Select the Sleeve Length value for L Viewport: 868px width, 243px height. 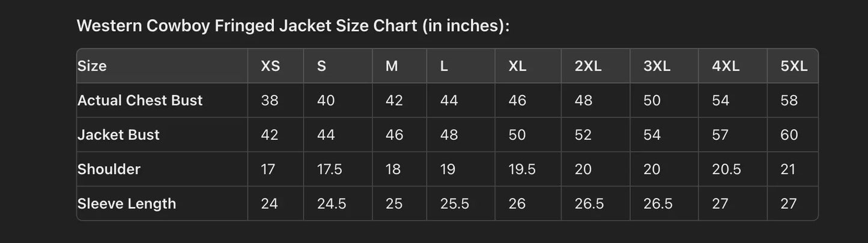pyautogui.click(x=454, y=203)
